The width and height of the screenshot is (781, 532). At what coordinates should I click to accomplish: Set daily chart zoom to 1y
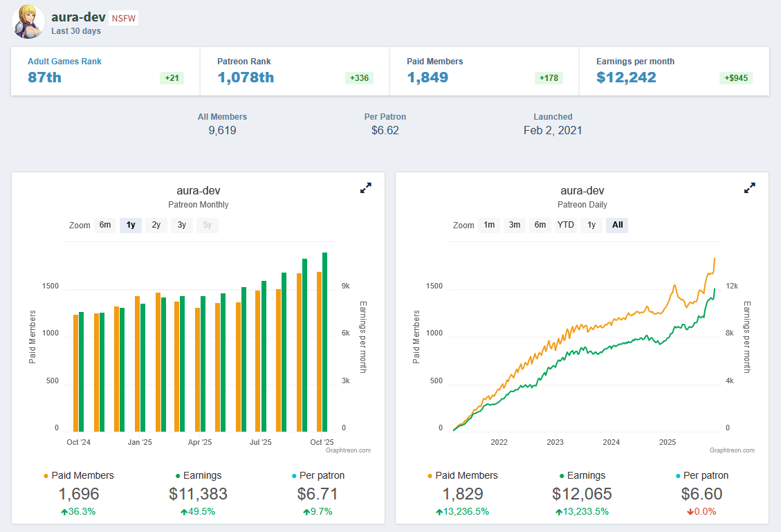pos(591,225)
